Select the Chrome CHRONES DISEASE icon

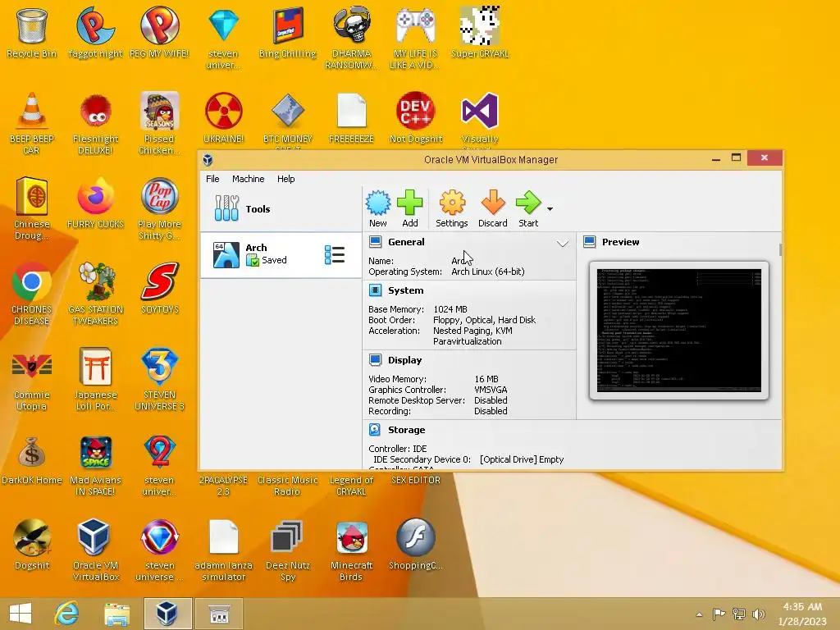click(32, 294)
